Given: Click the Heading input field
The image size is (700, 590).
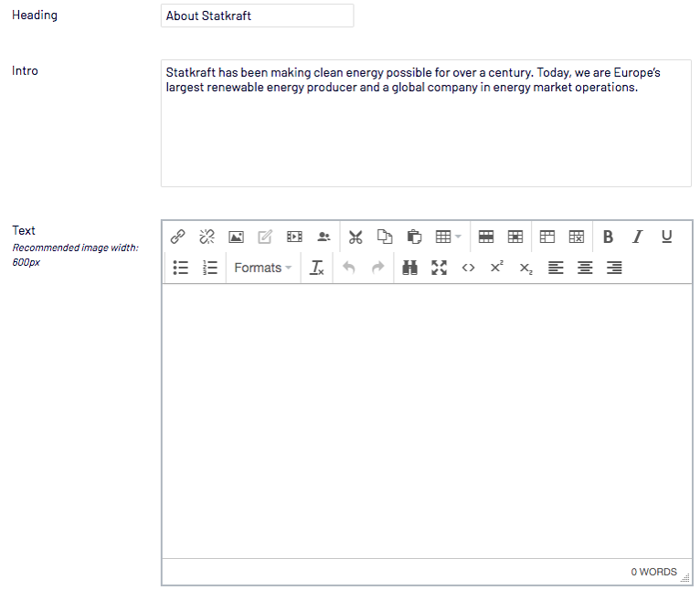Looking at the screenshot, I should point(257,16).
